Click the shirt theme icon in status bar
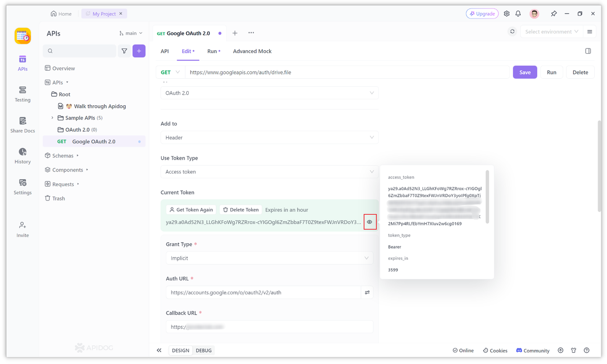The height and width of the screenshot is (364, 607). coord(574,350)
